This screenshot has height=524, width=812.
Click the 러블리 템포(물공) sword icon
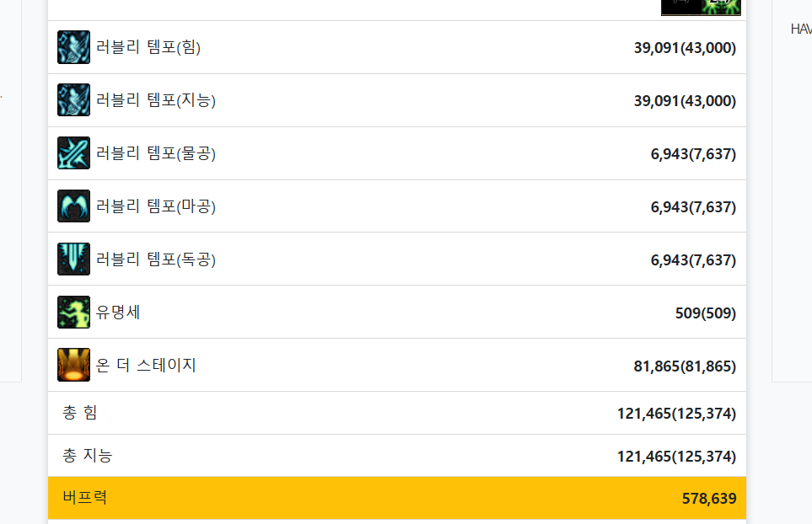[73, 153]
